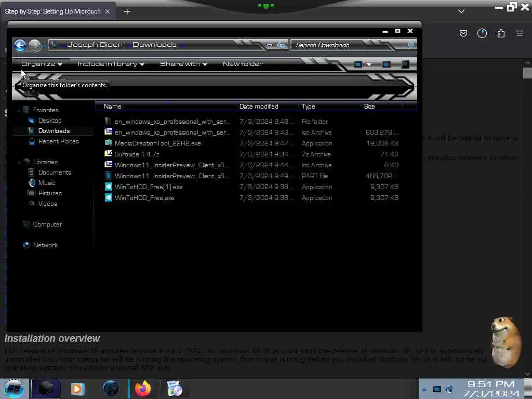This screenshot has height=399, width=532.
Task: Select Downloads breadcrumb in address bar
Action: coord(154,45)
